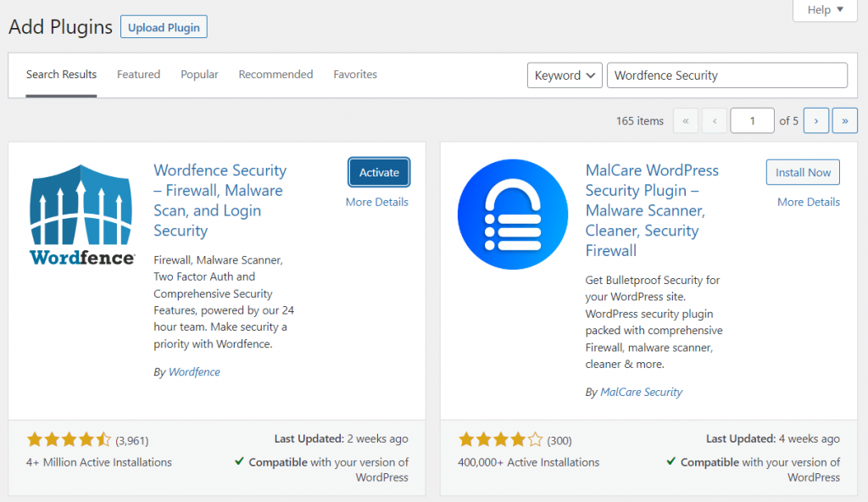The image size is (868, 502).
Task: Switch to the Popular tab
Action: click(199, 75)
